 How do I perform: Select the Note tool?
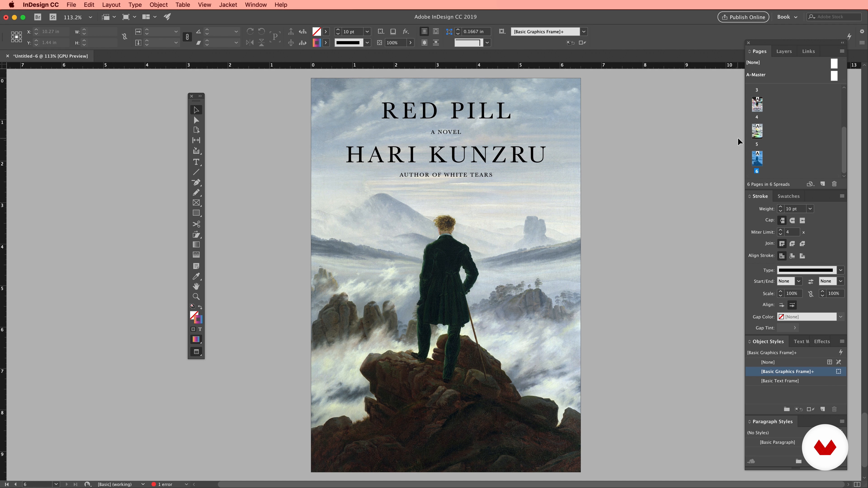pos(196,266)
